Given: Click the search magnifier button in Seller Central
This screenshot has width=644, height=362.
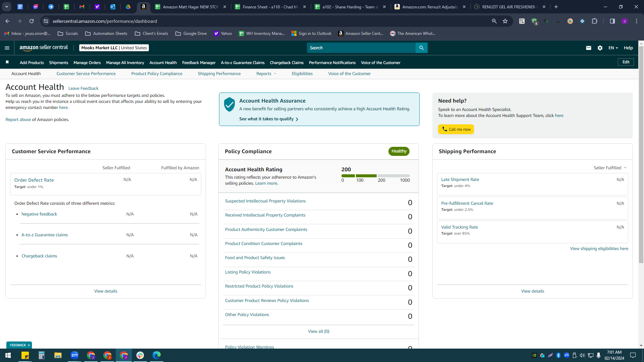Looking at the screenshot, I should tap(421, 48).
